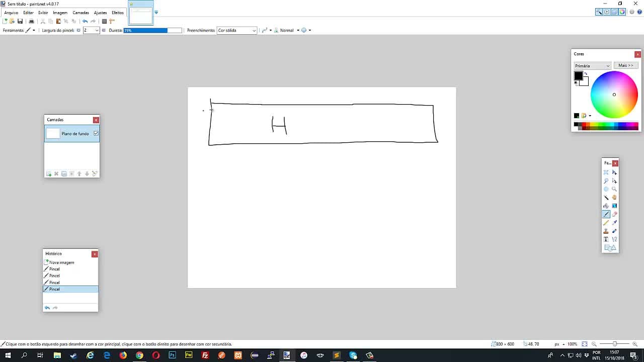Select the Rectangle Select tool
The height and width of the screenshot is (362, 644).
tap(606, 172)
